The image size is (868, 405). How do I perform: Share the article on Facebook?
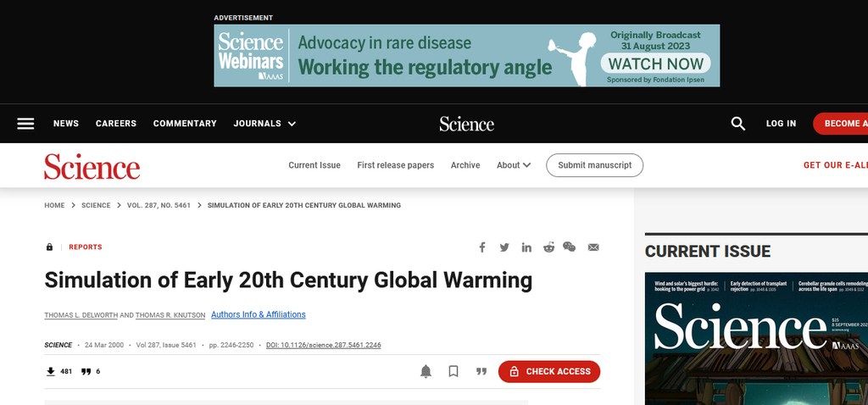coord(482,247)
